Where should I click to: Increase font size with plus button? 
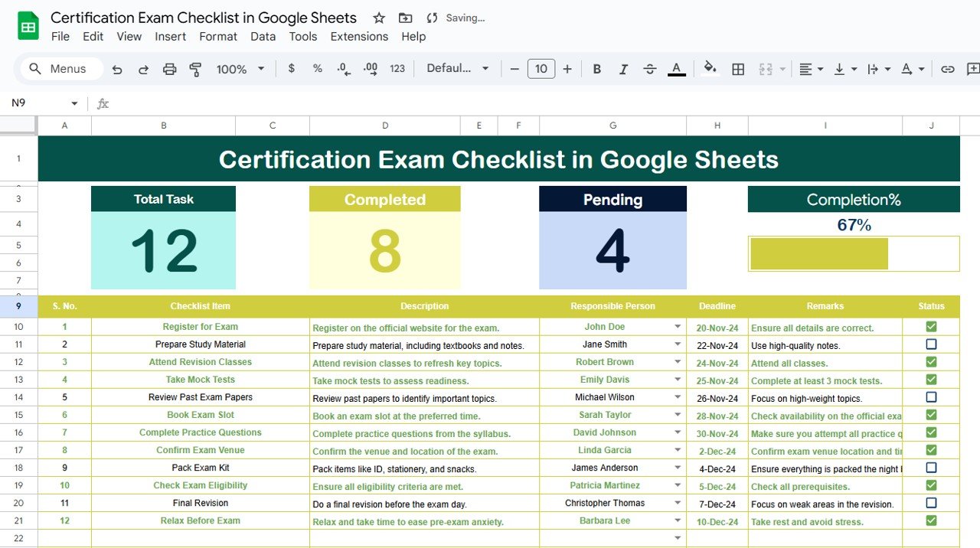(x=567, y=69)
